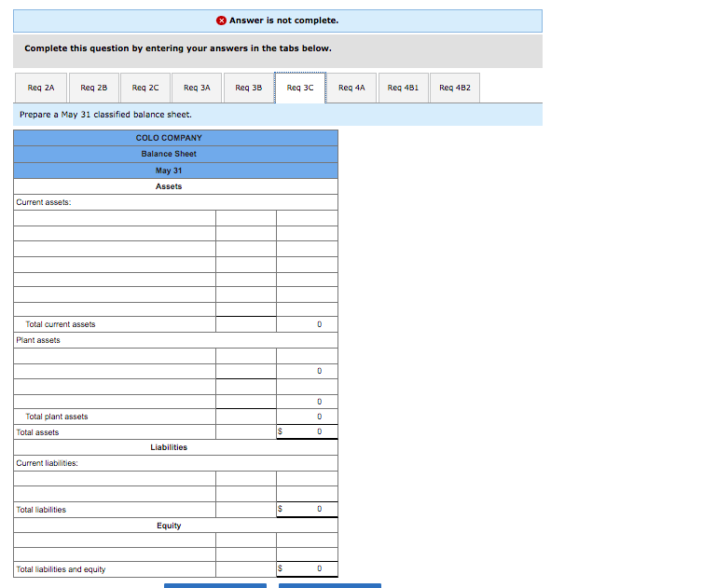716x588 pixels.
Task: Click the red error icon beside 'Answer is not complete'
Action: [x=221, y=21]
